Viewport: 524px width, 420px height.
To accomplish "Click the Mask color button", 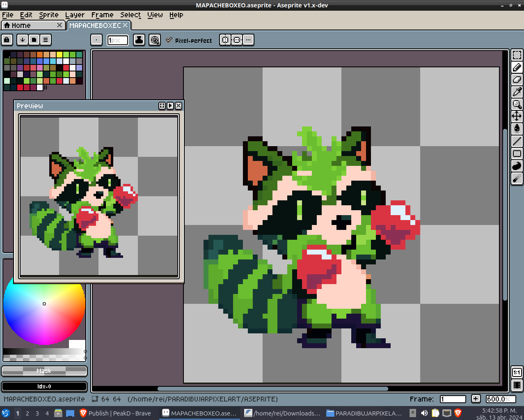I will point(44,371).
